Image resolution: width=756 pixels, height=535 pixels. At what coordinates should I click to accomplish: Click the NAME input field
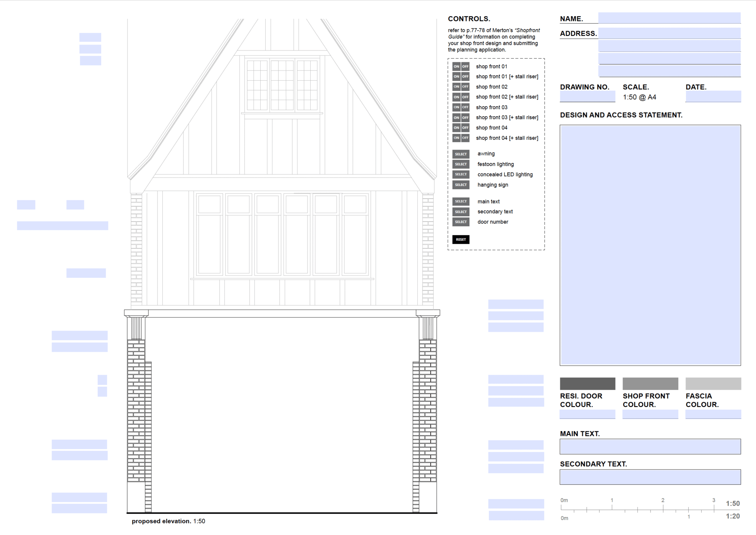coord(669,18)
